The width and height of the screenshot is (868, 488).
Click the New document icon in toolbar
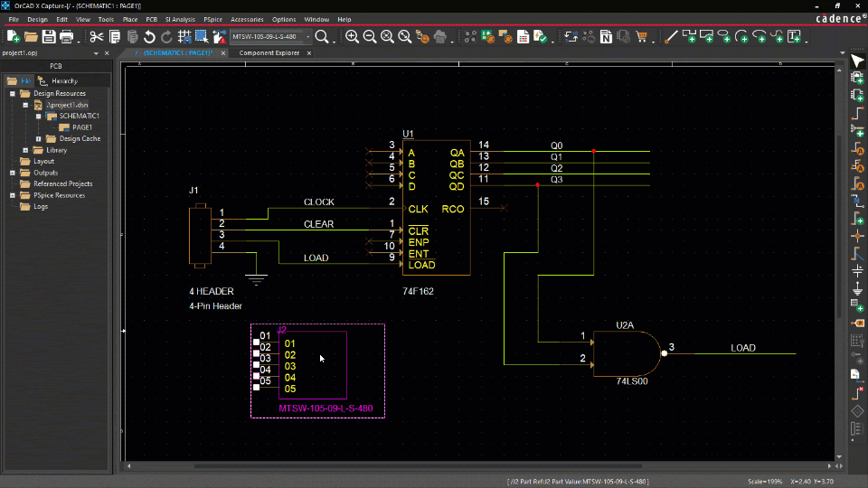(14, 37)
